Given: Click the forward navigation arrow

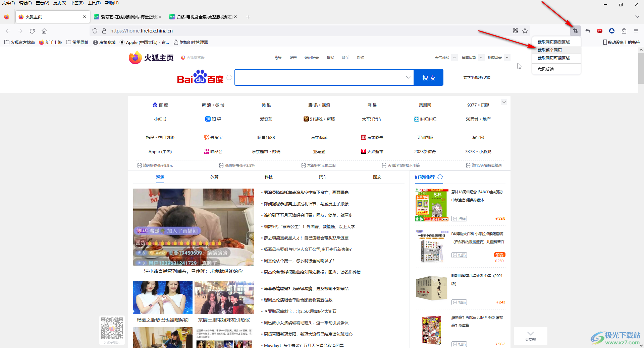Looking at the screenshot, I should point(20,31).
